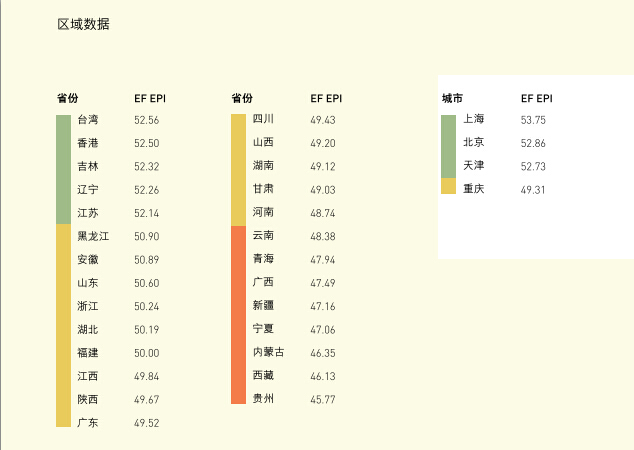Click the yellow bar beside 重庆
634x450 pixels.
pos(448,187)
